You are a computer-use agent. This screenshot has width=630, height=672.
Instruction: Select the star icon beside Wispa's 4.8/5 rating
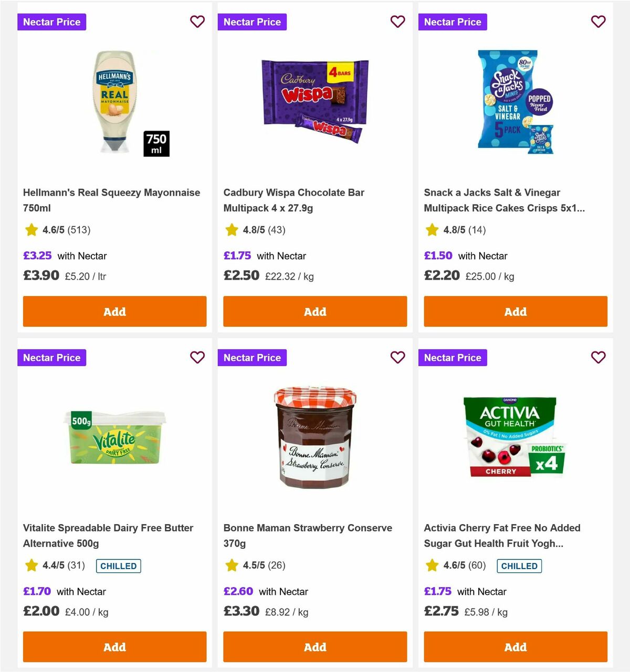[231, 230]
